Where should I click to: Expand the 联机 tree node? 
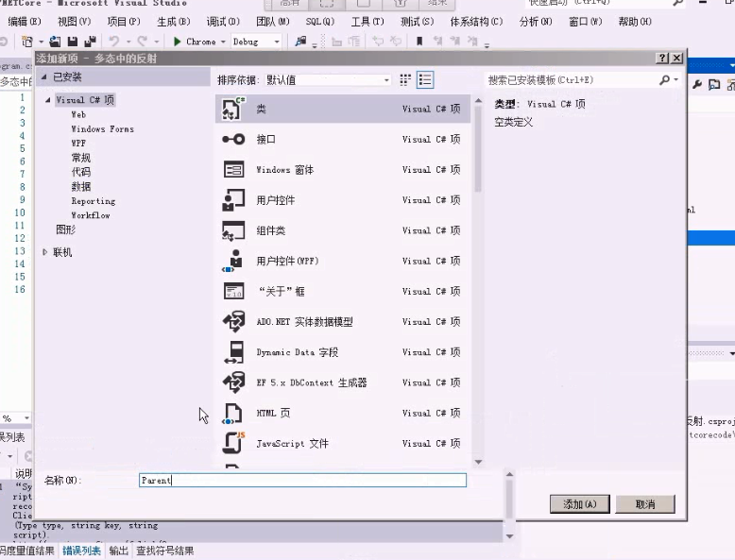[45, 252]
